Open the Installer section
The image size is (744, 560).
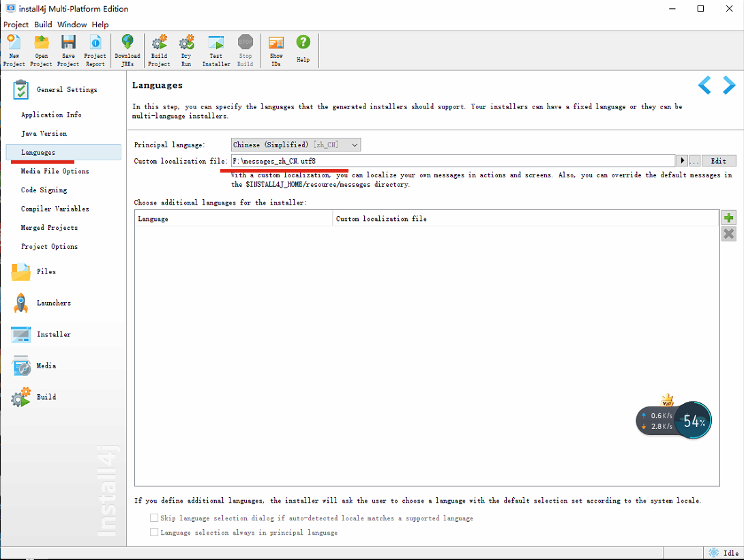[x=41, y=335]
